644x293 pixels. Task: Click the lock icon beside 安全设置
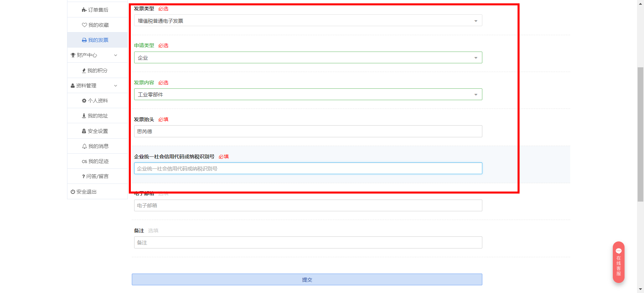(x=84, y=131)
